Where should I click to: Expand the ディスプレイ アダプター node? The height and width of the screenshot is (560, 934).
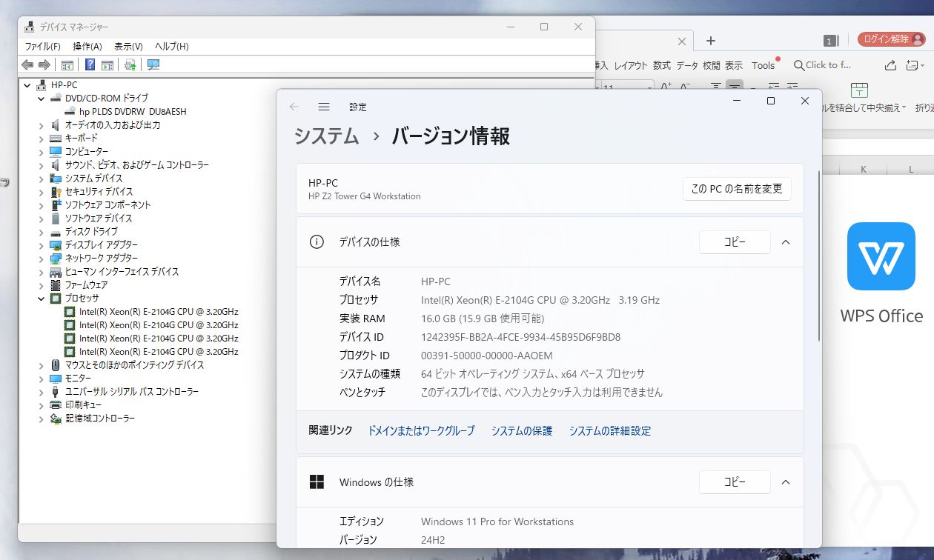(x=42, y=245)
